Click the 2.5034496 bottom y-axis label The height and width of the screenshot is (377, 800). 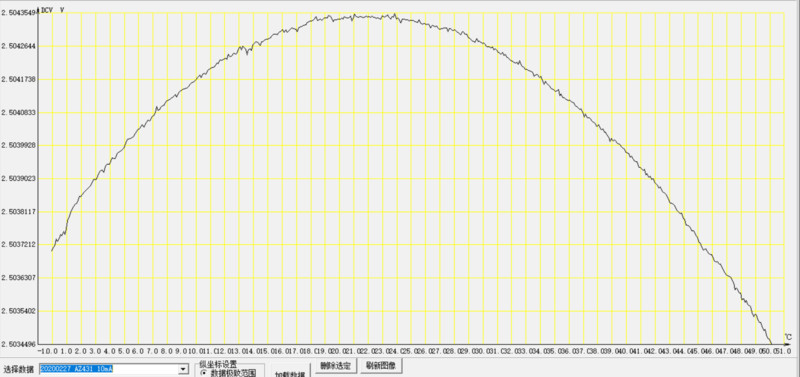(x=18, y=344)
